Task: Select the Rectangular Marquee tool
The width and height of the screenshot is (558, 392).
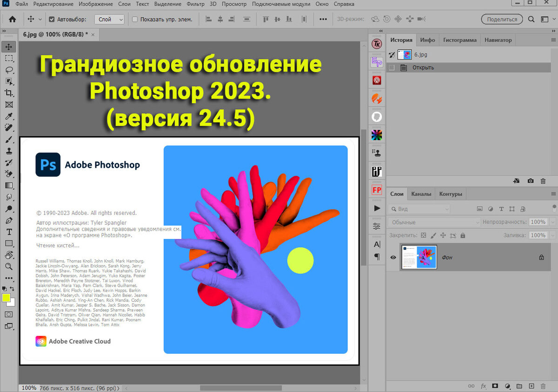Action: [9, 59]
